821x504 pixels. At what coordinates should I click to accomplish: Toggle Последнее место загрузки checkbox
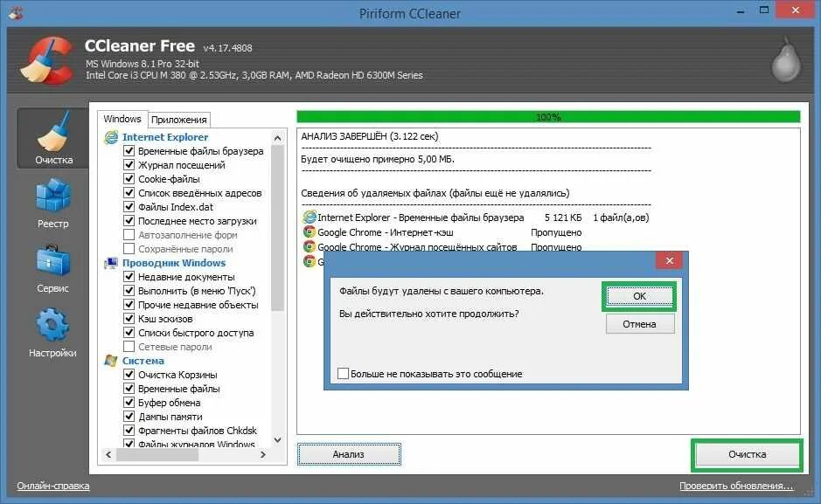coord(129,221)
